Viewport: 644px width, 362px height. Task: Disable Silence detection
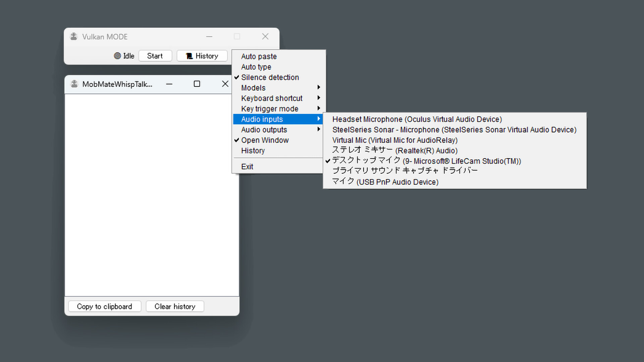tap(270, 77)
